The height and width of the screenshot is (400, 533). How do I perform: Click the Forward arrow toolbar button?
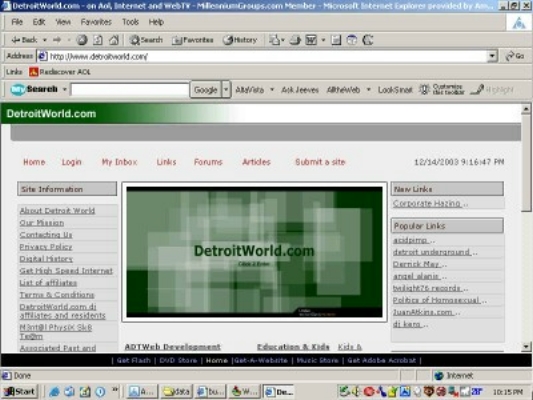point(57,40)
